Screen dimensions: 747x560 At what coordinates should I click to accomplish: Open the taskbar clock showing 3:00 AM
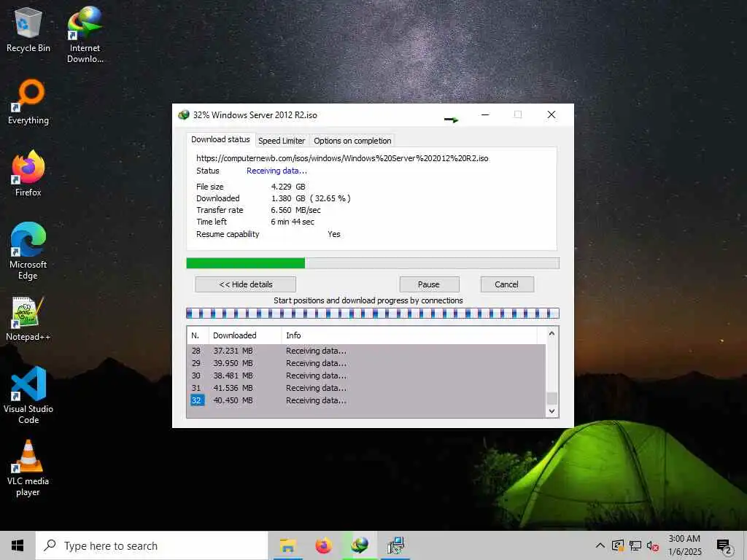point(684,545)
